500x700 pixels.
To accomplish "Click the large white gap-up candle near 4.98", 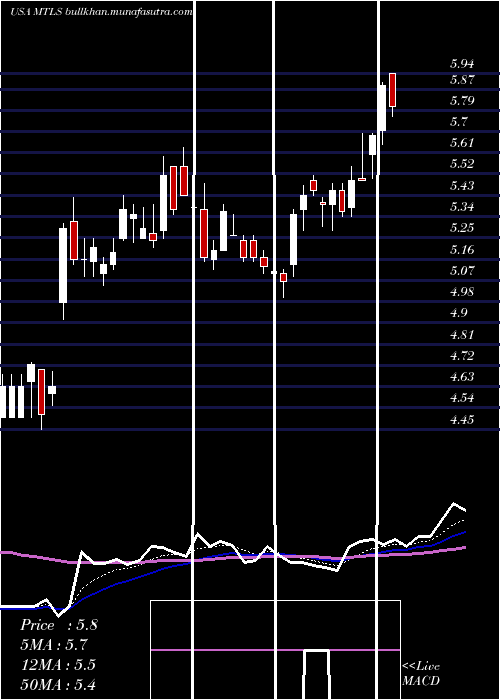I will click(63, 266).
